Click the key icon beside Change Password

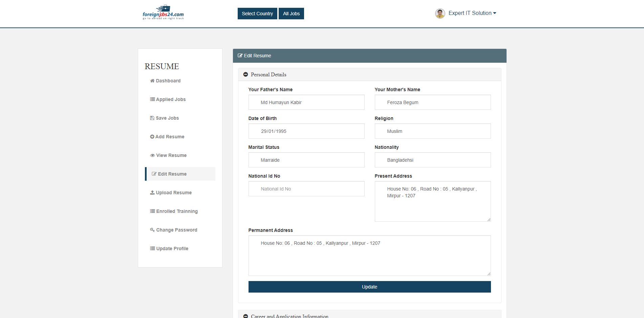click(152, 230)
